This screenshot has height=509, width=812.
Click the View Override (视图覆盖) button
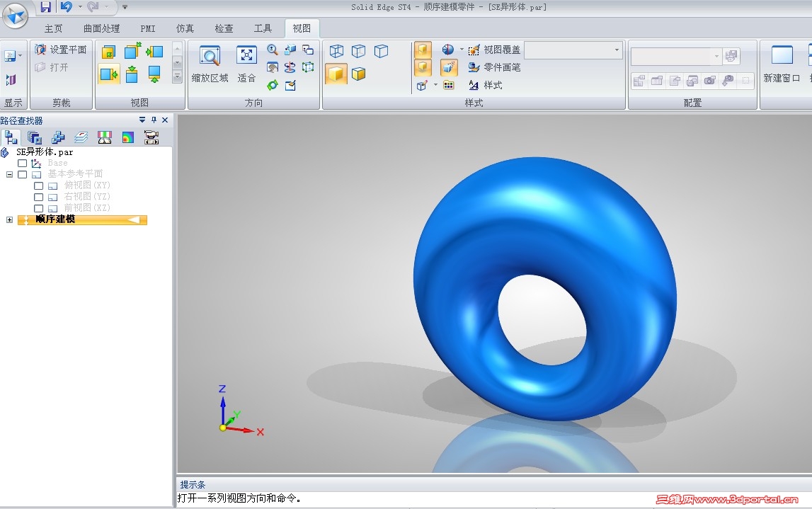(x=495, y=50)
